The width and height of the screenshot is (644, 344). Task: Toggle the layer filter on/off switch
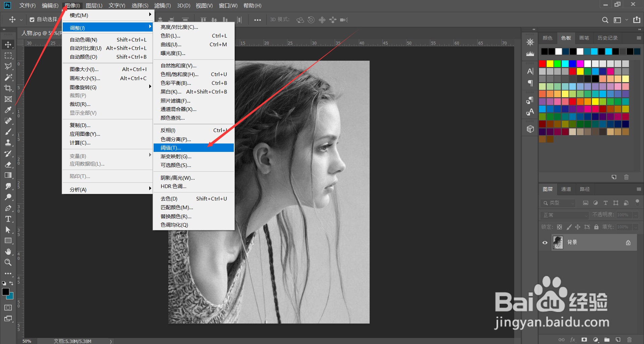click(x=637, y=202)
